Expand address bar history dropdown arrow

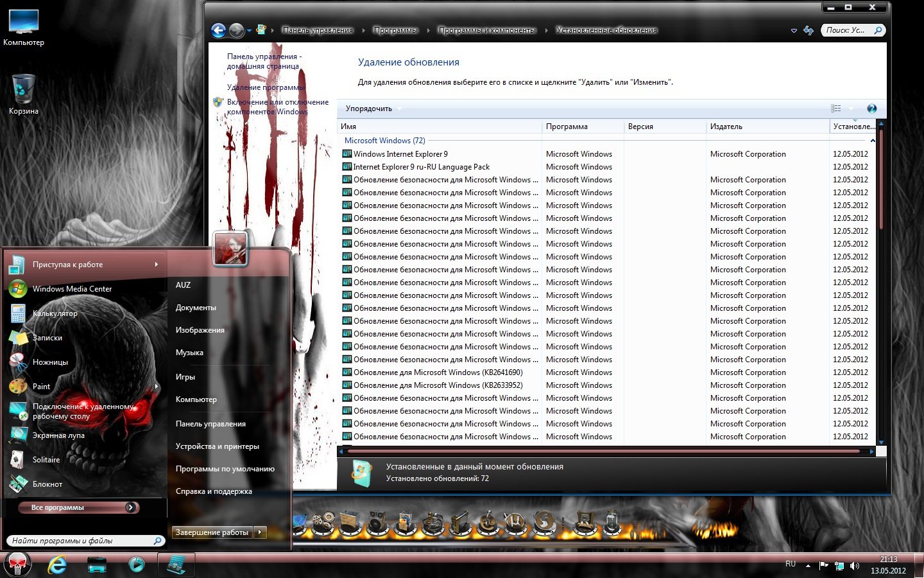(x=794, y=30)
